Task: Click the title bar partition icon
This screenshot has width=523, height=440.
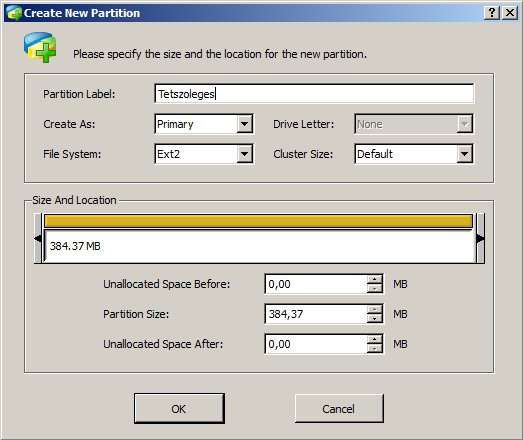Action: [14, 13]
